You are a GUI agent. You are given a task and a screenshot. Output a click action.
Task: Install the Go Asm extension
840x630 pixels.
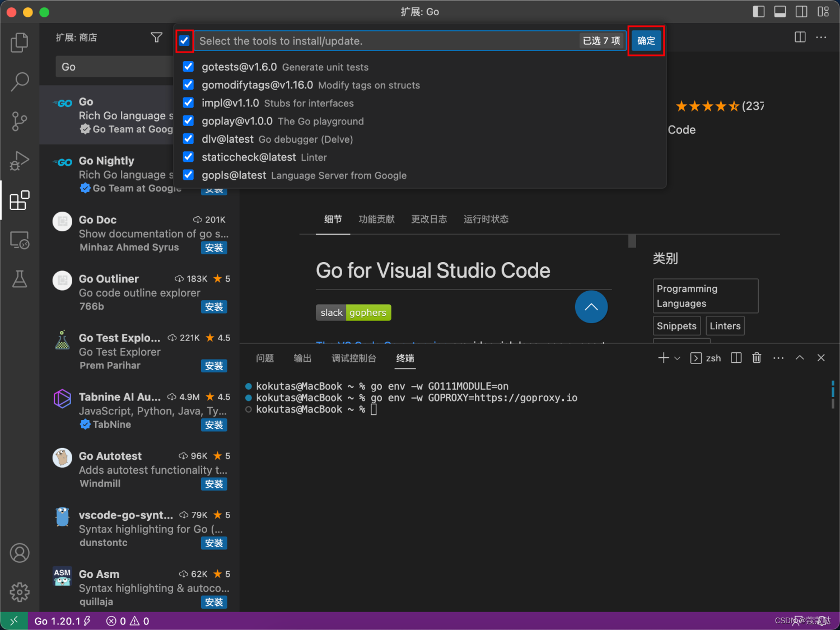214,602
